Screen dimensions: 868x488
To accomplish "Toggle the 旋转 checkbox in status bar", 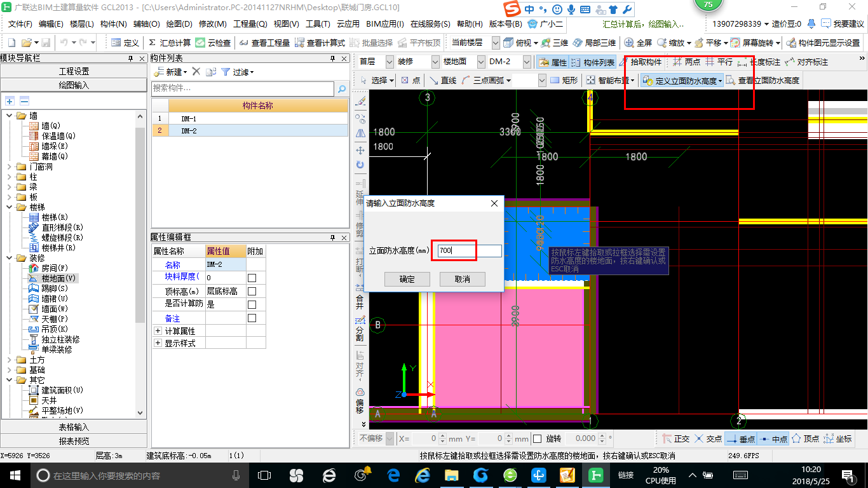I will [x=537, y=438].
